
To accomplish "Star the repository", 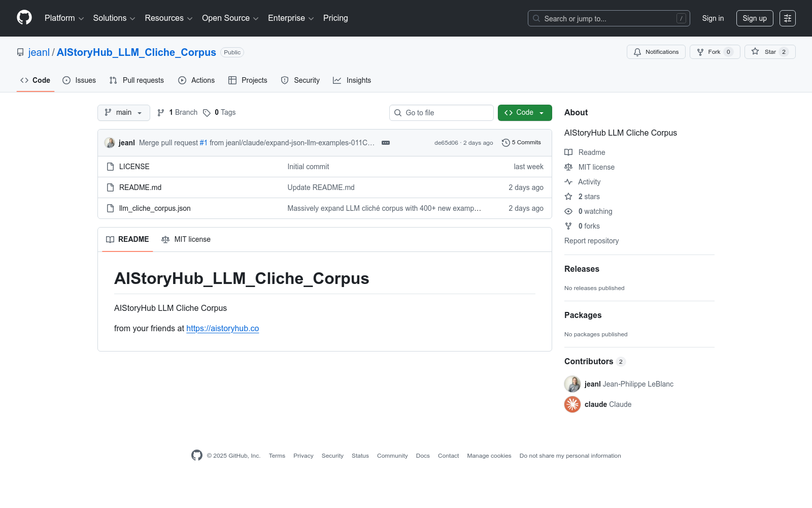I will (770, 52).
